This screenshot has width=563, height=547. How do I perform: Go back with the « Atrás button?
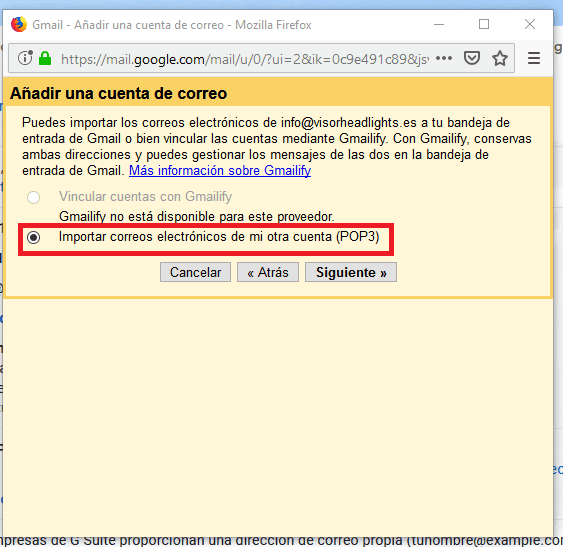268,272
